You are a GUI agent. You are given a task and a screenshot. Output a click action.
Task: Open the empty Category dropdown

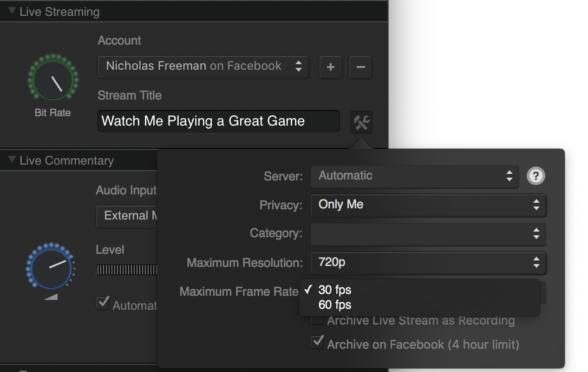(x=428, y=234)
